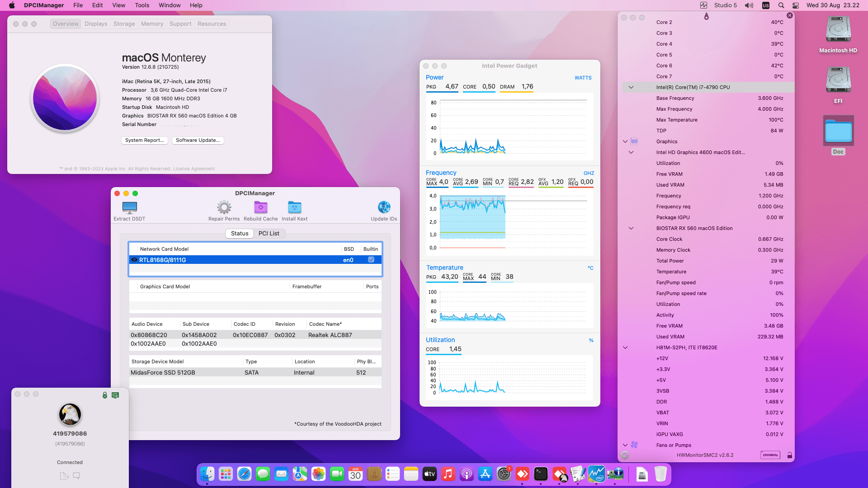This screenshot has width=868, height=488.
Task: Click the Update IDs globe icon
Action: click(384, 207)
